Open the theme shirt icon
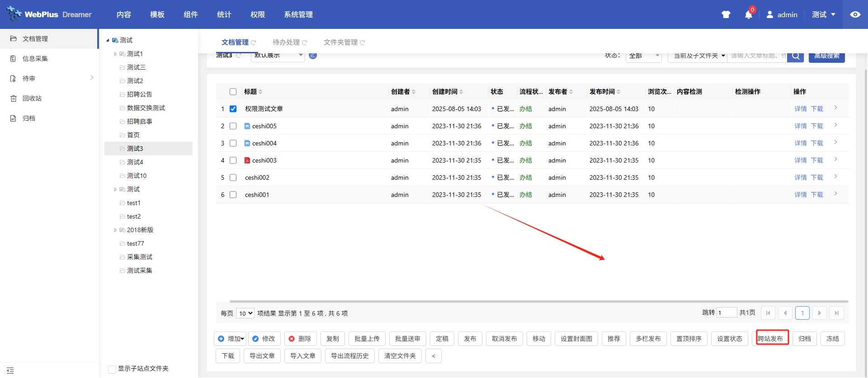 [x=726, y=14]
